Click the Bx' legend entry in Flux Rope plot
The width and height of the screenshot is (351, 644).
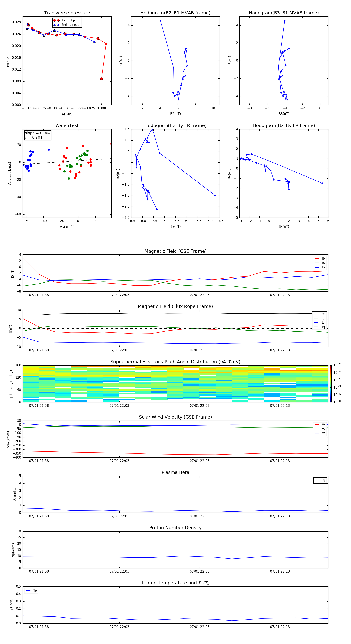[x=320, y=314]
